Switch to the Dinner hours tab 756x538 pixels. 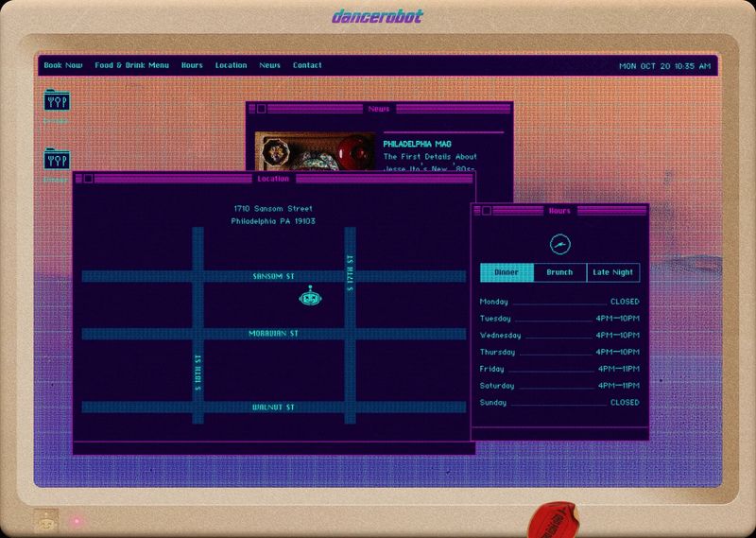507,272
